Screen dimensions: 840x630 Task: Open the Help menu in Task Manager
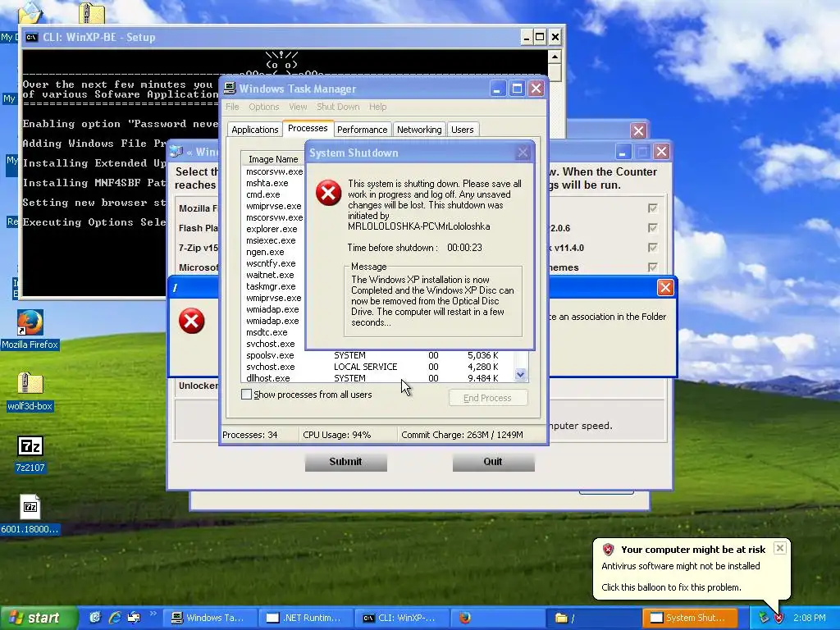(x=377, y=107)
